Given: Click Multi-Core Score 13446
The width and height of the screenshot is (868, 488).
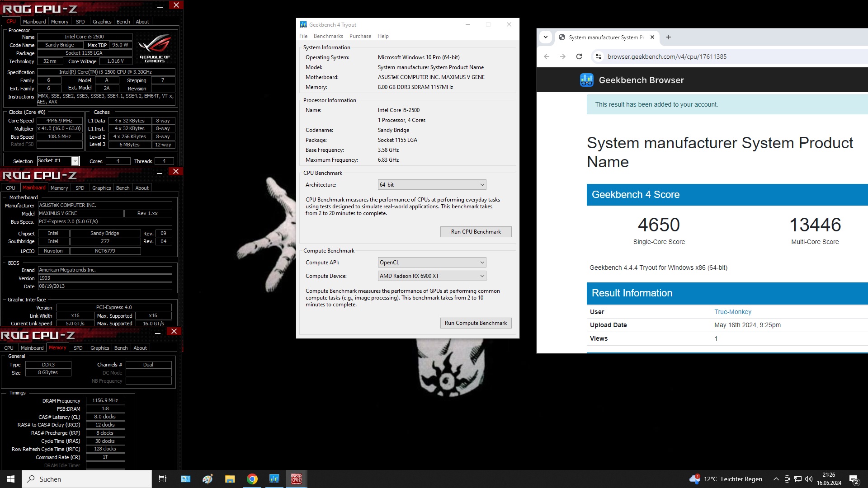Looking at the screenshot, I should coord(815,225).
